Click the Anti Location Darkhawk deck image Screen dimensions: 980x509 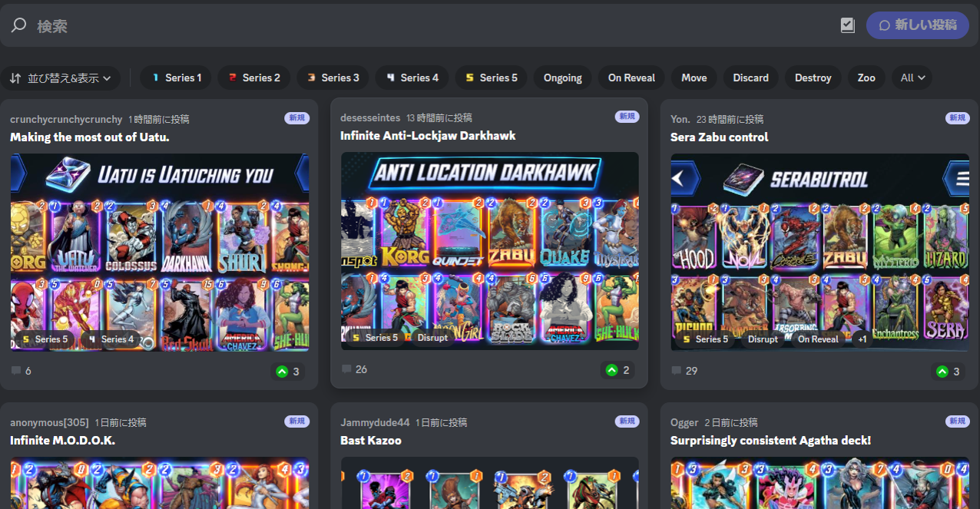point(490,251)
